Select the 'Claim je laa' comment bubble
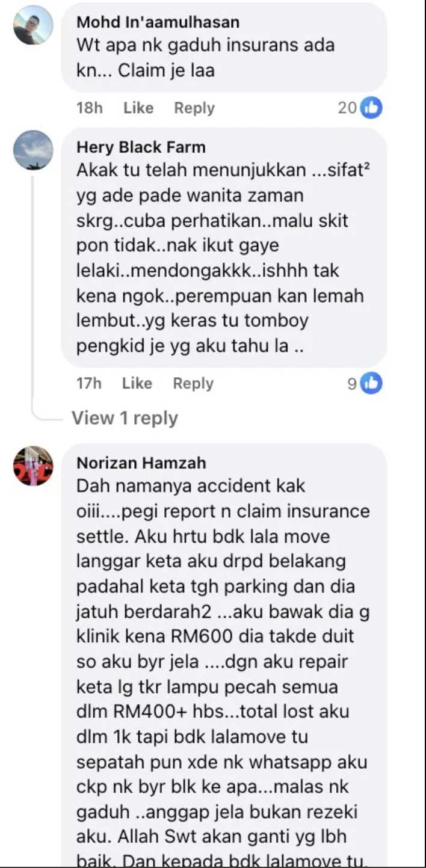 [x=224, y=48]
